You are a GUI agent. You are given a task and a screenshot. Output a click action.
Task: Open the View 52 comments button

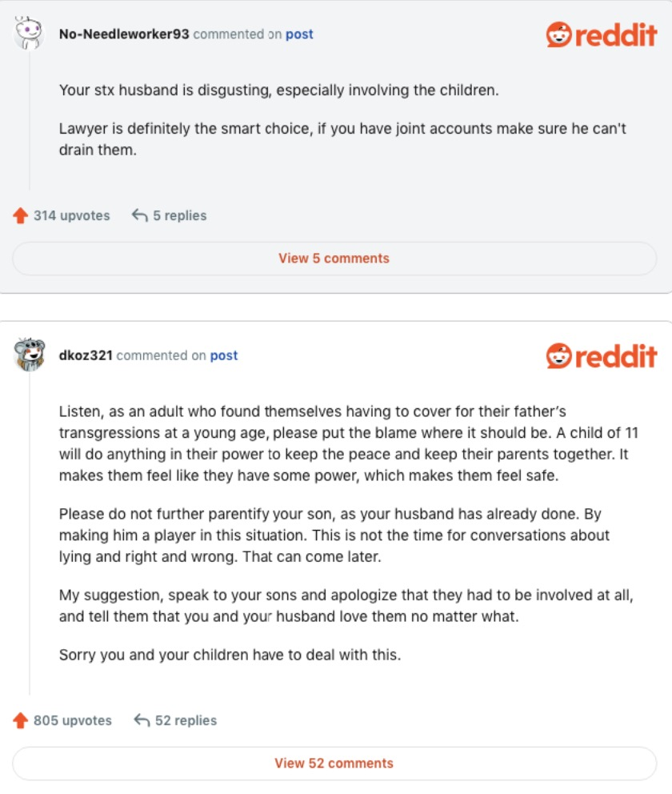334,763
